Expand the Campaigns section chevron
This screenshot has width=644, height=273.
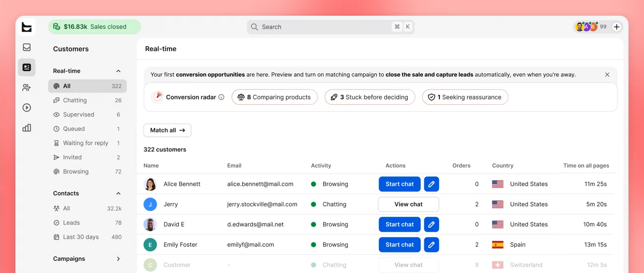click(x=118, y=259)
